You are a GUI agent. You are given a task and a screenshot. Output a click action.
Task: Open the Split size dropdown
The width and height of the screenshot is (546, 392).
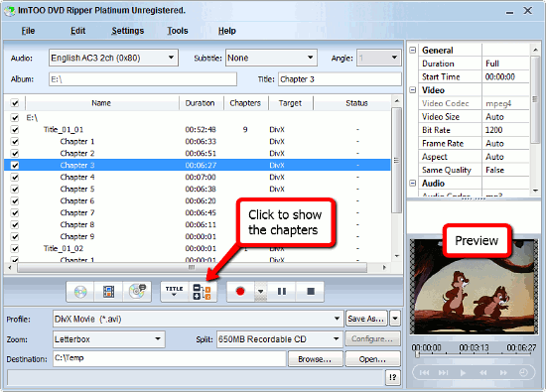tap(336, 338)
